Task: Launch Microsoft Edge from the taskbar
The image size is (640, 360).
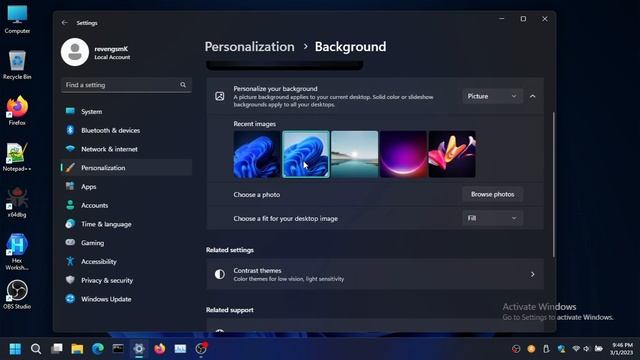Action: [x=98, y=349]
